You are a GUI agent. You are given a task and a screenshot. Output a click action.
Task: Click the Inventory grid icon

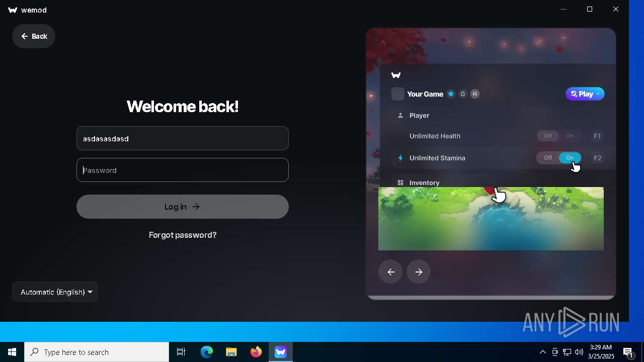(400, 183)
